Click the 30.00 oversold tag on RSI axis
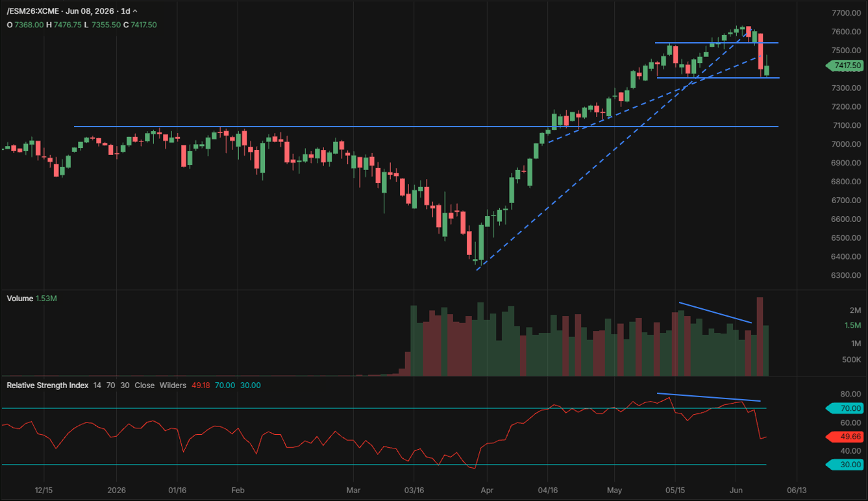The image size is (868, 501). tap(845, 464)
